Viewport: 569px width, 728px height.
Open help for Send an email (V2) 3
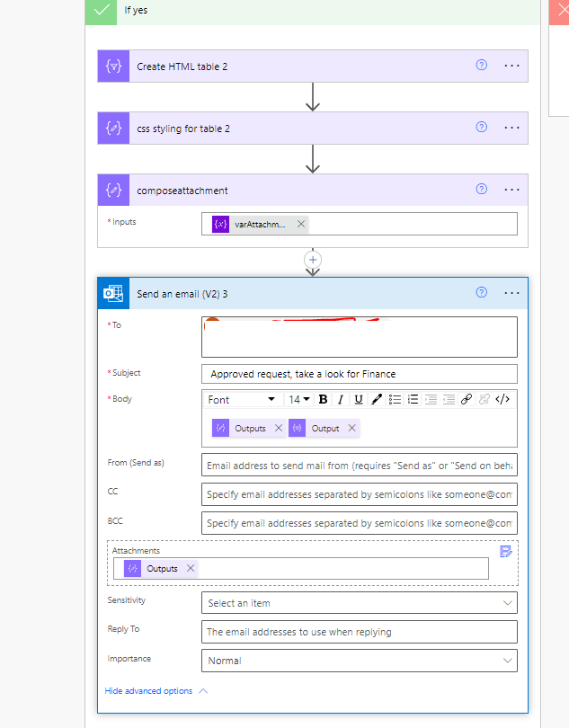point(481,292)
